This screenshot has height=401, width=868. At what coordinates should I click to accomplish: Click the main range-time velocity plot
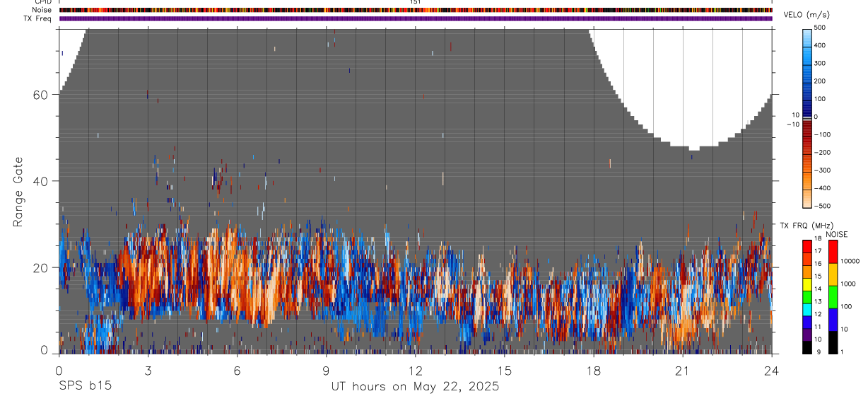pyautogui.click(x=416, y=191)
